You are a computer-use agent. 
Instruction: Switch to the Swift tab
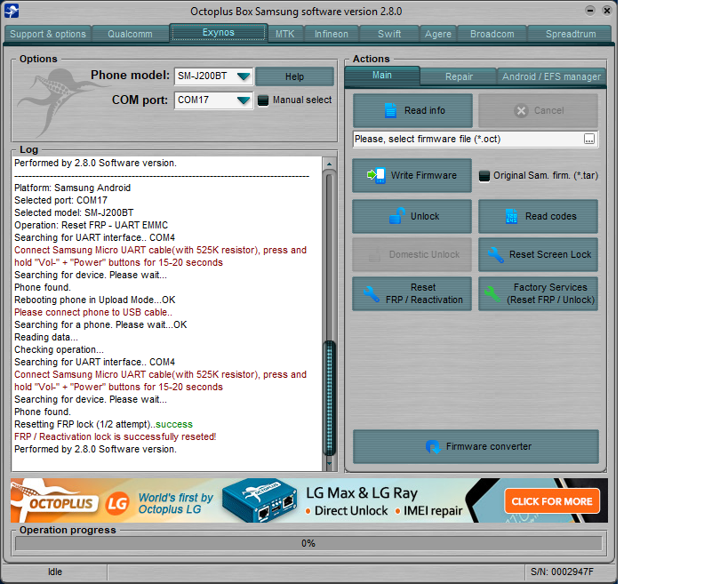(x=389, y=34)
